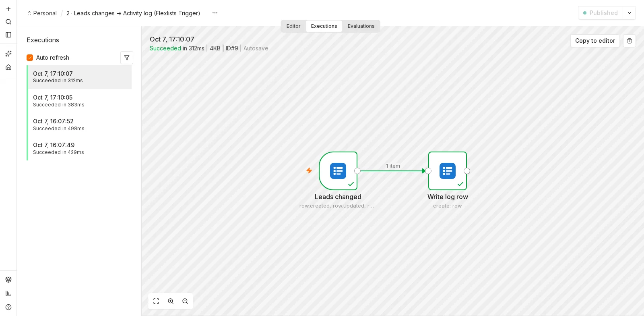644x316 pixels.
Task: Open search from the left sidebar
Action: (x=8, y=22)
